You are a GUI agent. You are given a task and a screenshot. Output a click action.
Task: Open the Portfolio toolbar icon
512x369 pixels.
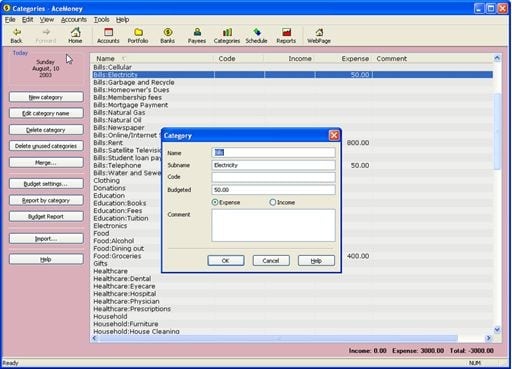click(138, 36)
